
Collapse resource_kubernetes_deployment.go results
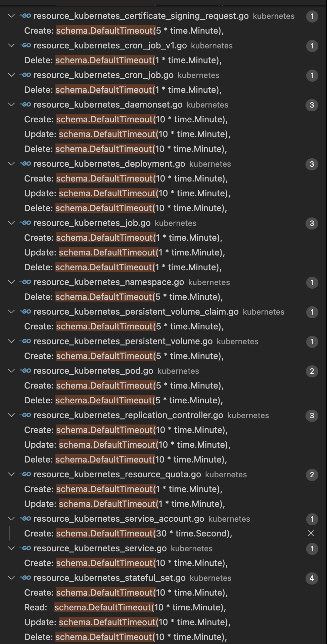pos(11,164)
